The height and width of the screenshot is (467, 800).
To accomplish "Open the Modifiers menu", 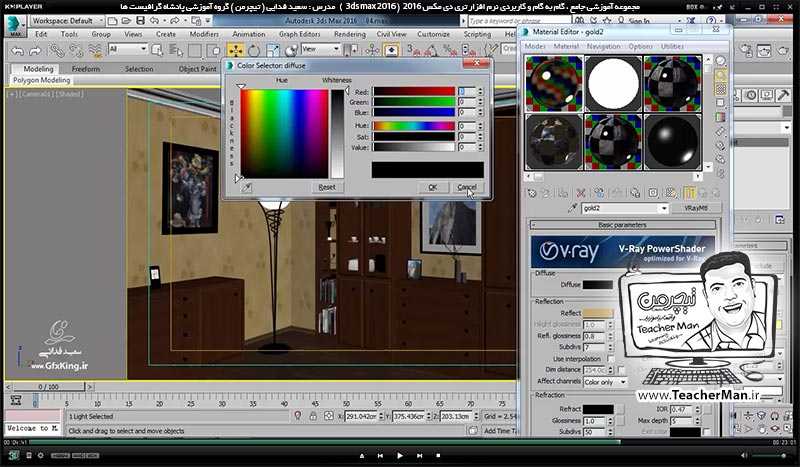I will click(204, 34).
